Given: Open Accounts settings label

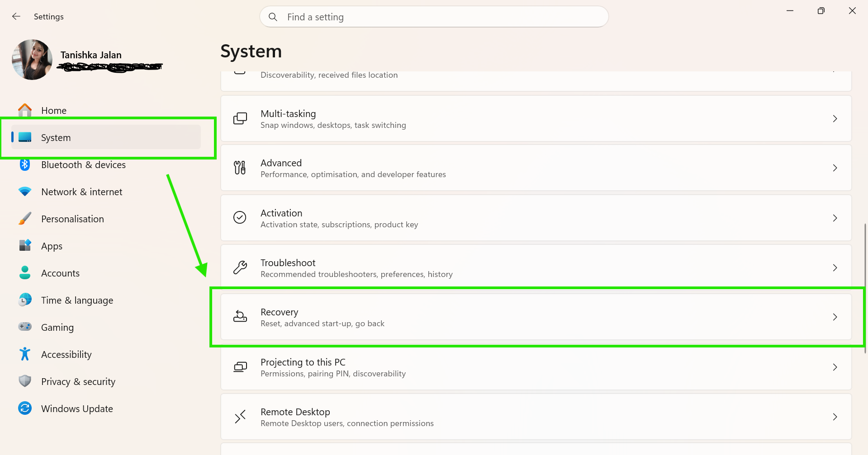Looking at the screenshot, I should tap(60, 273).
